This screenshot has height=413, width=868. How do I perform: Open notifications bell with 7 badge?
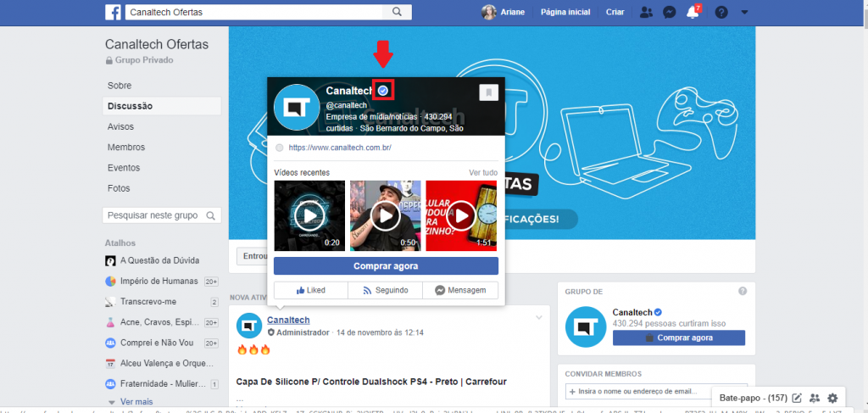693,12
